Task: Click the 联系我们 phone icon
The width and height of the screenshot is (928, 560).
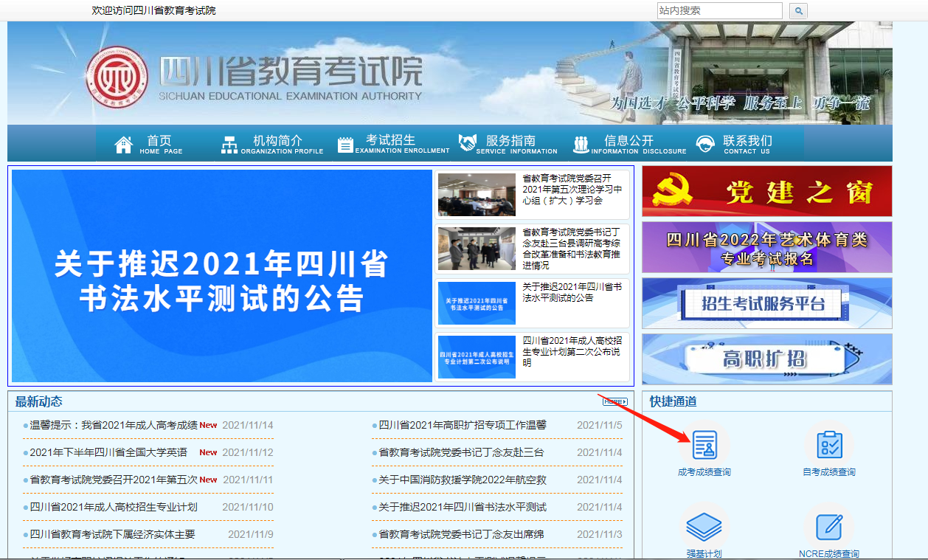Action: click(x=704, y=142)
